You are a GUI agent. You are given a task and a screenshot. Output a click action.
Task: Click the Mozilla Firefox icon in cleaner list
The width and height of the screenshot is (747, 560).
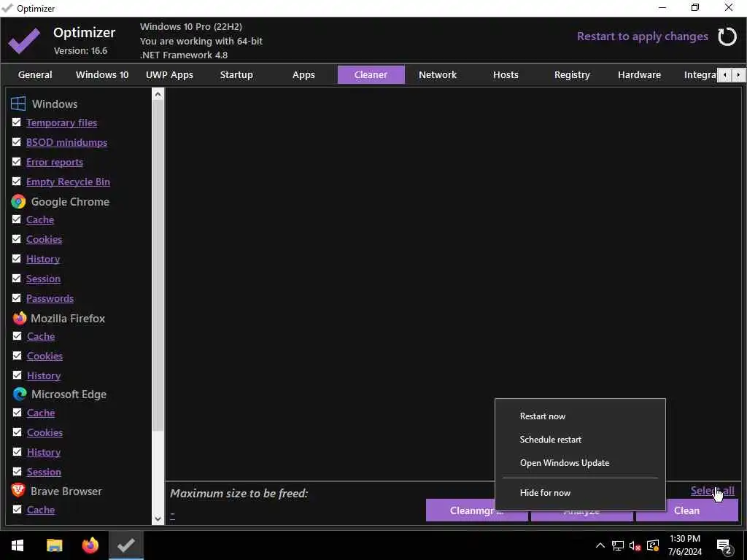[19, 318]
